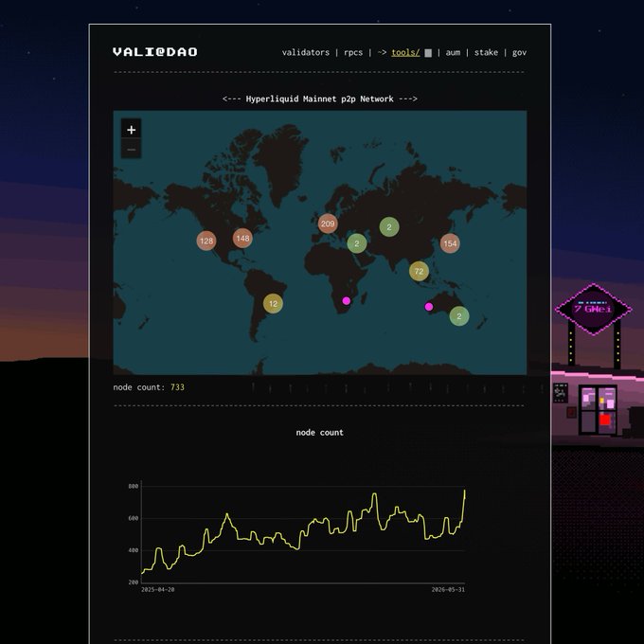Click the magenta node dot in western Australia

(x=429, y=307)
